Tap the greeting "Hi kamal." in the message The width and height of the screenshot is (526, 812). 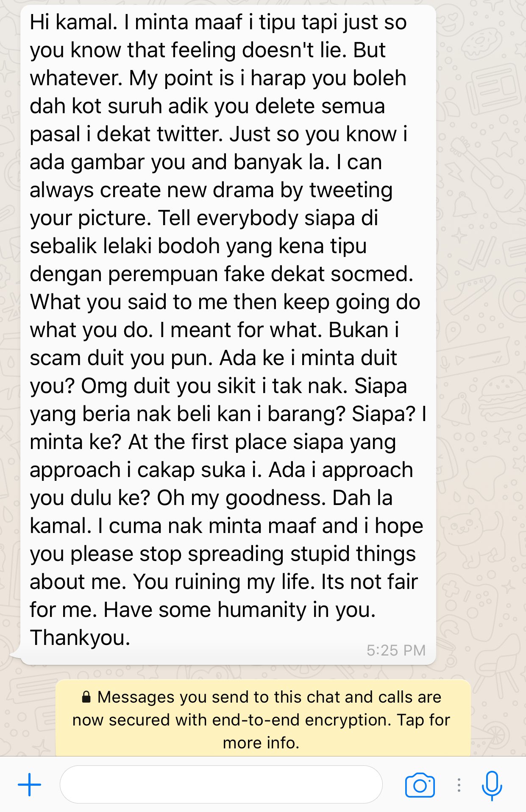click(x=73, y=22)
